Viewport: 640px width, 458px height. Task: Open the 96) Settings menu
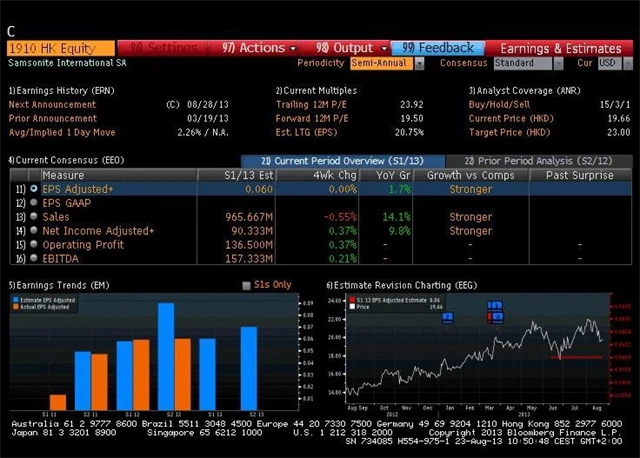pyautogui.click(x=163, y=48)
